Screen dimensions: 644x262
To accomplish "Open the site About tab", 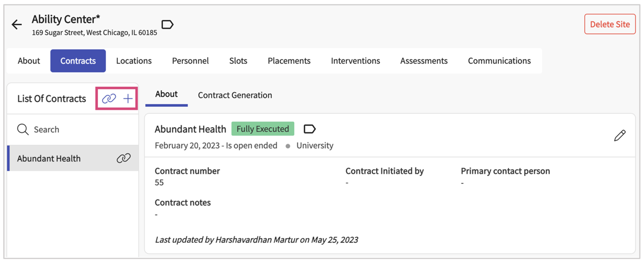I will (x=29, y=61).
